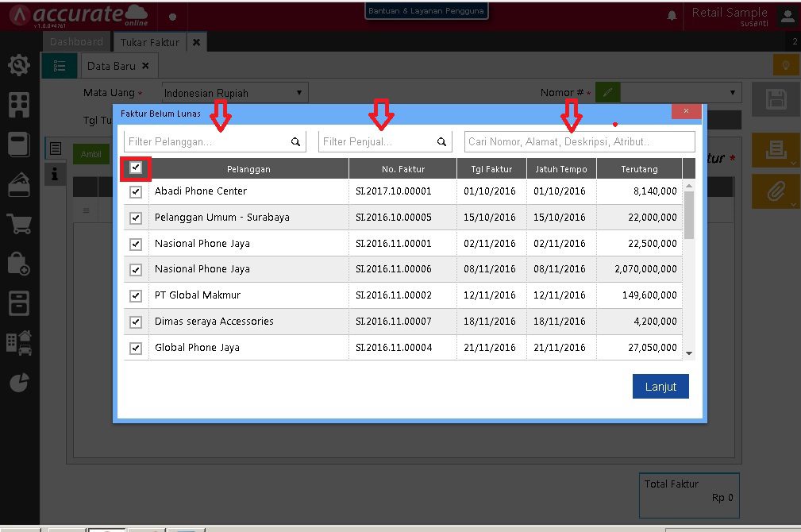
Task: Open the settings gear in the sidebar
Action: pos(19,65)
